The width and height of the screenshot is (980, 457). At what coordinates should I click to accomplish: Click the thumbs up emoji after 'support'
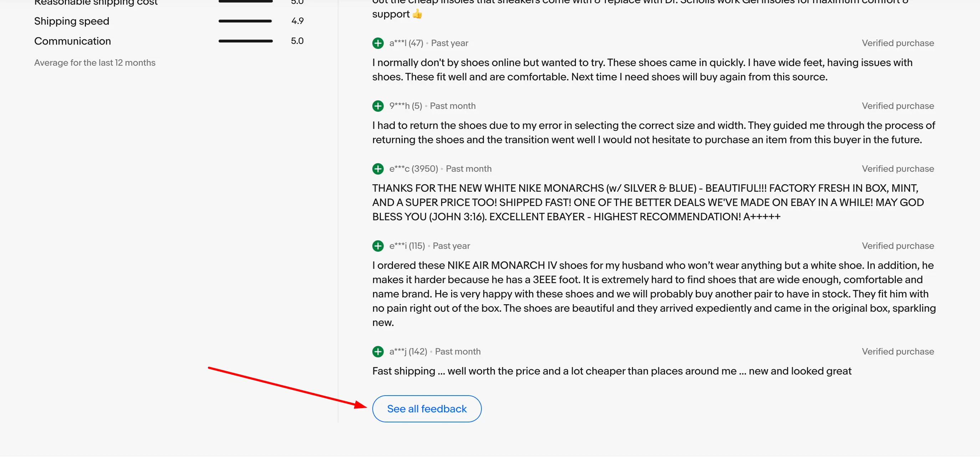[x=417, y=14]
